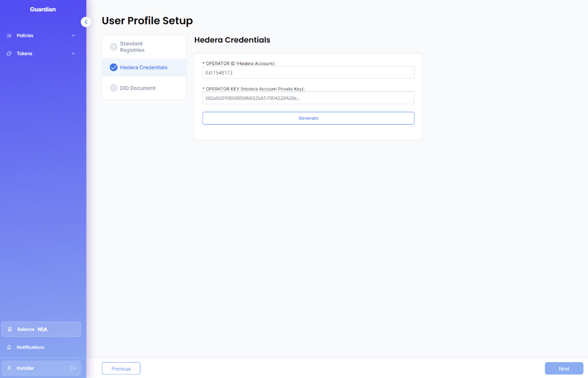The width and height of the screenshot is (588, 378).
Task: Click the Notifications bell icon
Action: click(x=9, y=347)
